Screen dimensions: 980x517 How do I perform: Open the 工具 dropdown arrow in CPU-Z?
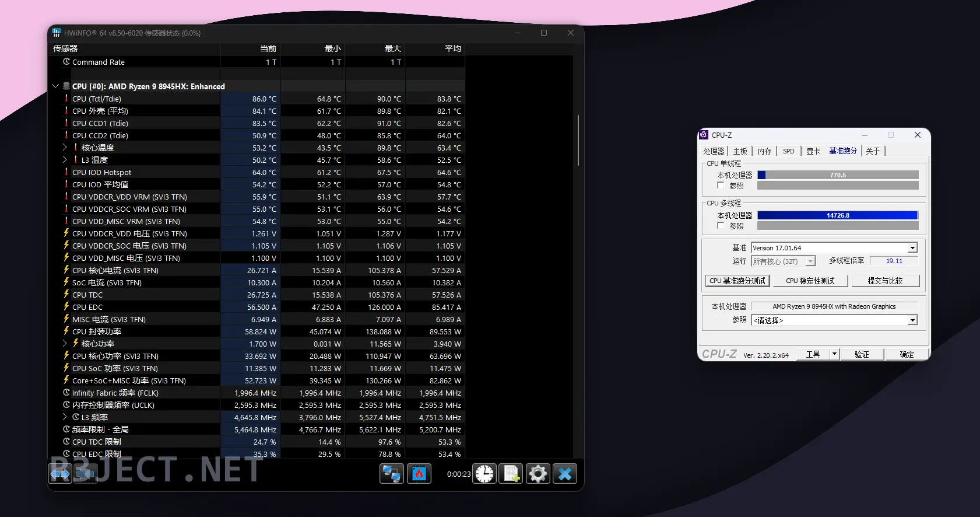pos(834,354)
